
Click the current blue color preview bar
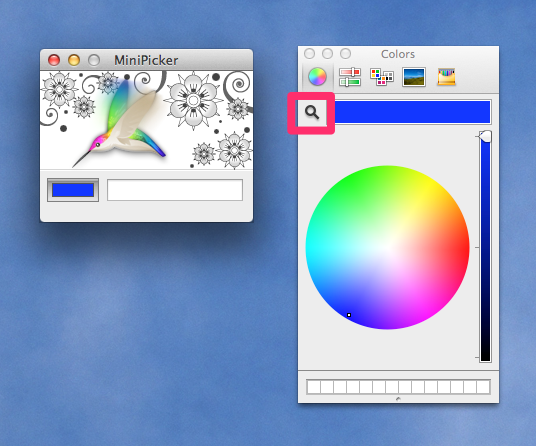coord(412,112)
